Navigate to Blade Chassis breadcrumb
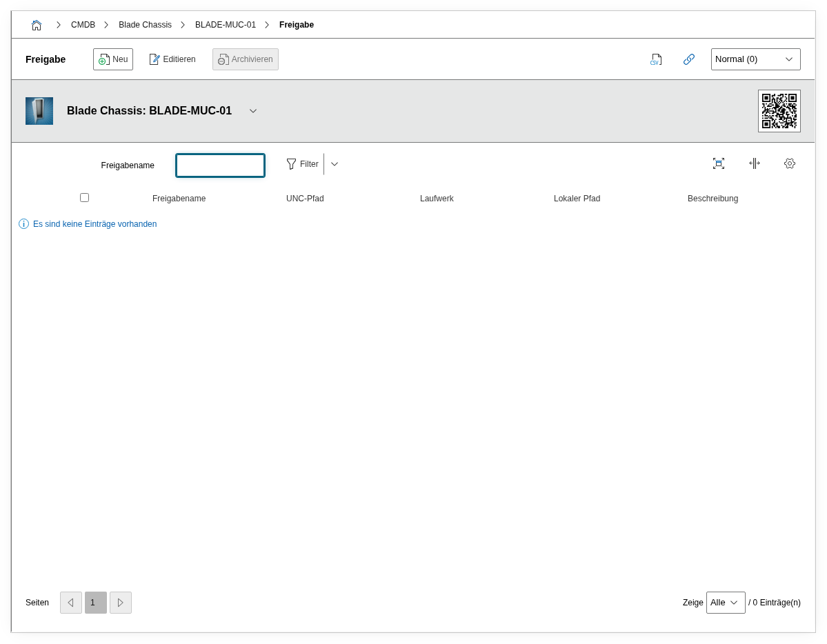This screenshot has height=644, width=827. [x=145, y=25]
